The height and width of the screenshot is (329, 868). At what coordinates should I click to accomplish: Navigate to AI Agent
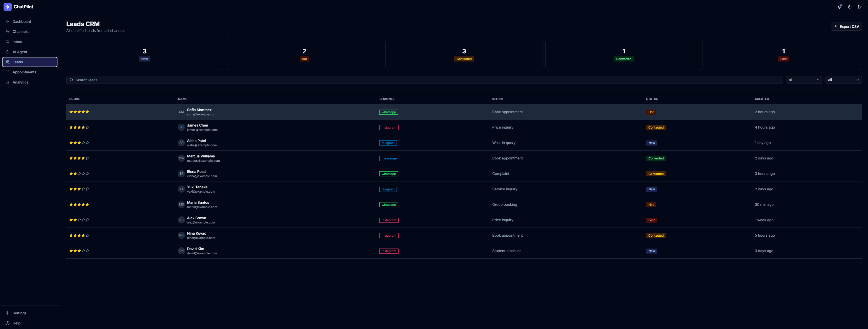tap(30, 52)
